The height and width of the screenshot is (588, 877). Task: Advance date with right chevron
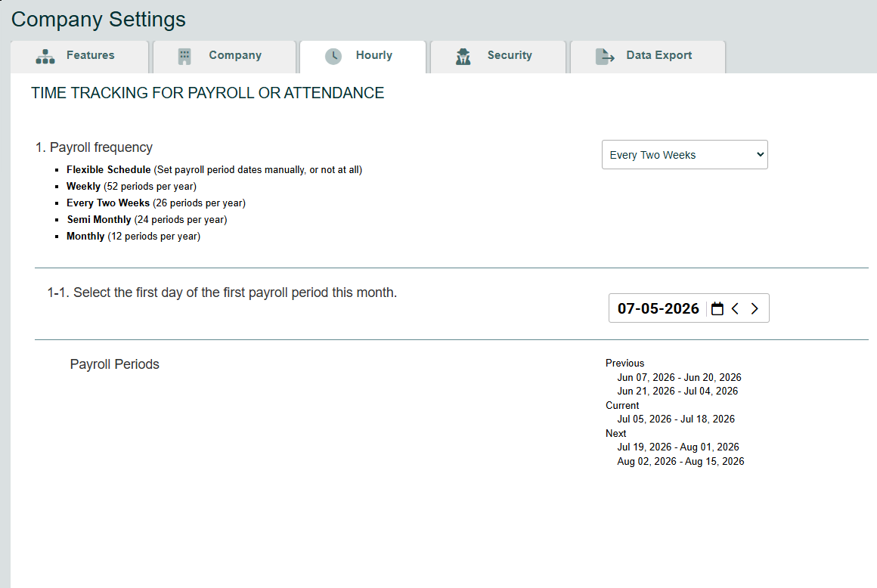(755, 308)
